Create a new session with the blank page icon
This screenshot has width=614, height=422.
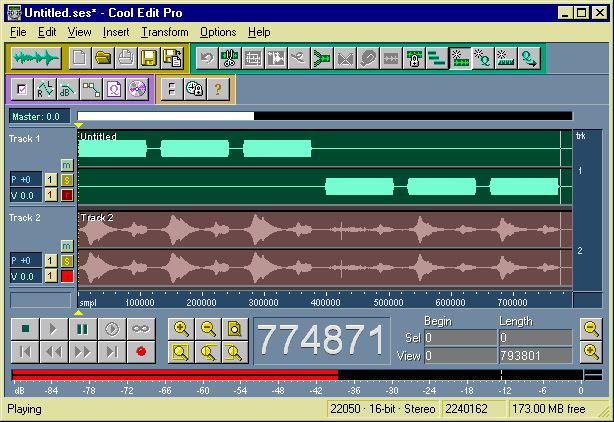(80, 58)
